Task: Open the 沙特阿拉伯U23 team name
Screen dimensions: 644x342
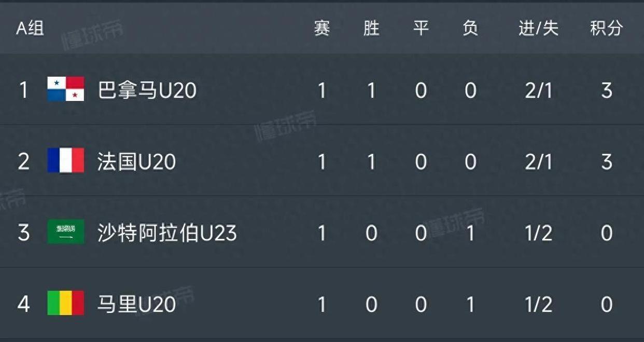Action: pyautogui.click(x=167, y=233)
